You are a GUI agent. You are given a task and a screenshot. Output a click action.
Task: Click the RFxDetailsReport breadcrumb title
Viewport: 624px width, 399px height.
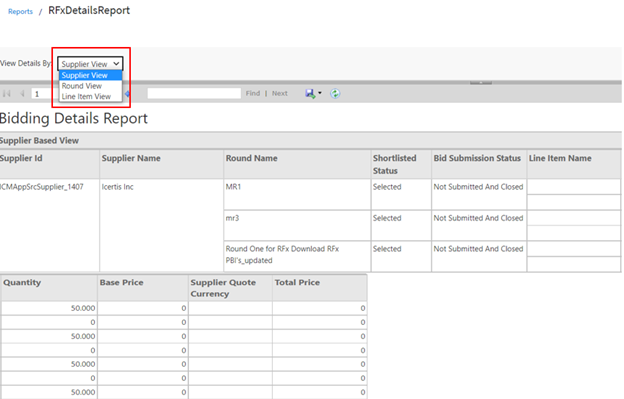coord(89,10)
